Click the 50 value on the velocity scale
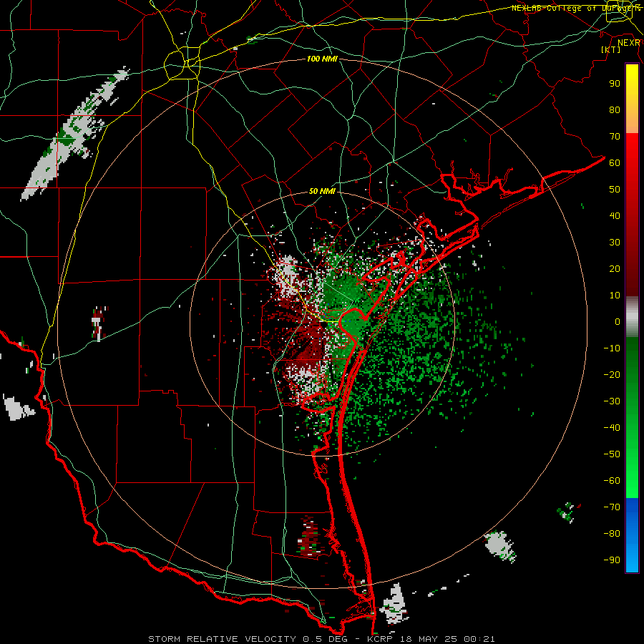The width and height of the screenshot is (644, 644). pos(615,190)
